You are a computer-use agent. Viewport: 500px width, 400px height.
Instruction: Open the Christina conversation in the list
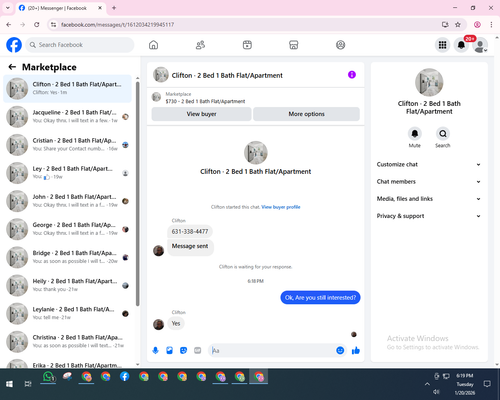(x=67, y=341)
